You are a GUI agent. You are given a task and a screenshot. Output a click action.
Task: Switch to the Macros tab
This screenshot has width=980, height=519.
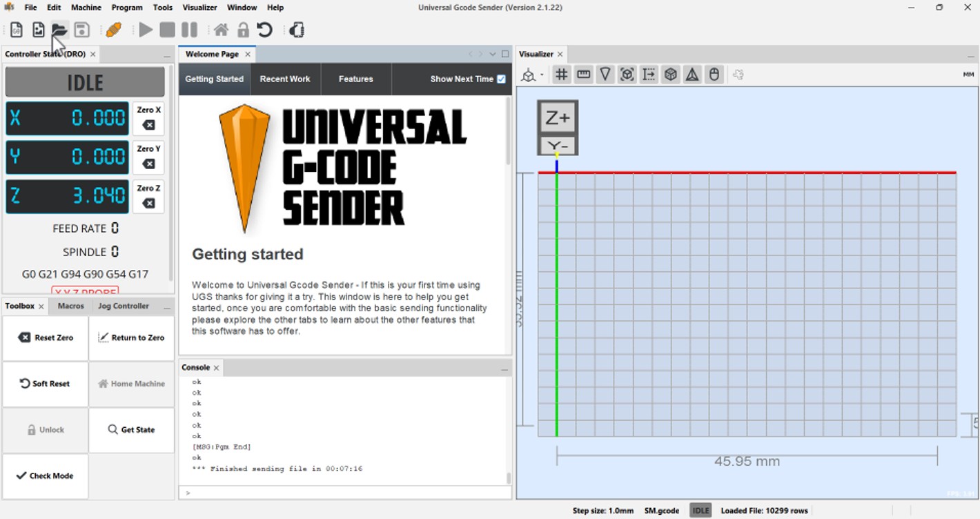point(71,306)
